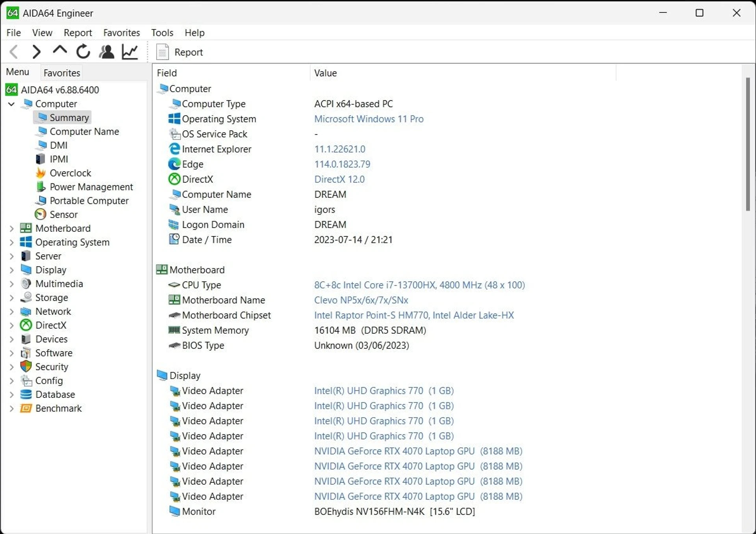Switch to the Favorites sidebar tab
Screen dimensions: 756x534
(62, 73)
